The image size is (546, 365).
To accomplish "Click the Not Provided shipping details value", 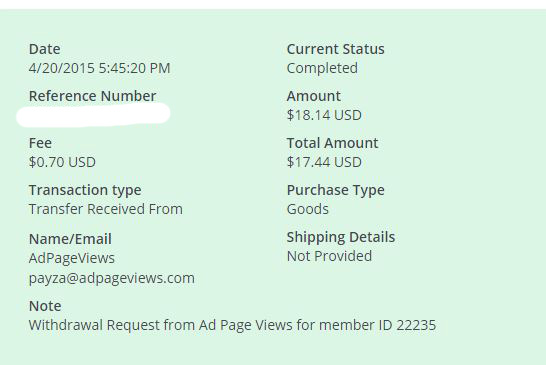I will coord(329,256).
